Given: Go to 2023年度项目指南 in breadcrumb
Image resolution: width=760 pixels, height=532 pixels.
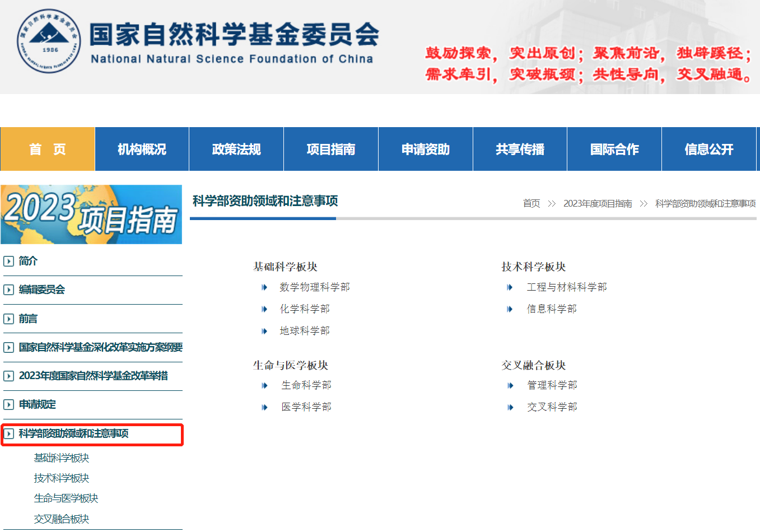Looking at the screenshot, I should tap(598, 203).
